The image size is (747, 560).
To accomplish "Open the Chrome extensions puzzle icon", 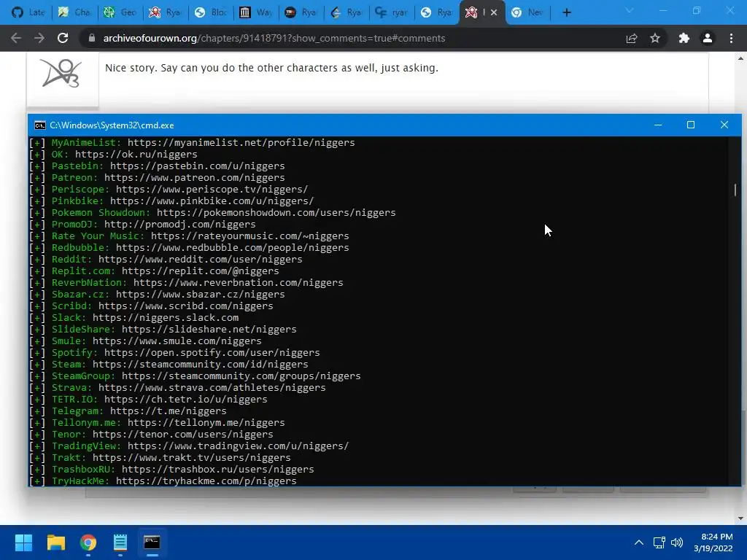I will point(684,38).
